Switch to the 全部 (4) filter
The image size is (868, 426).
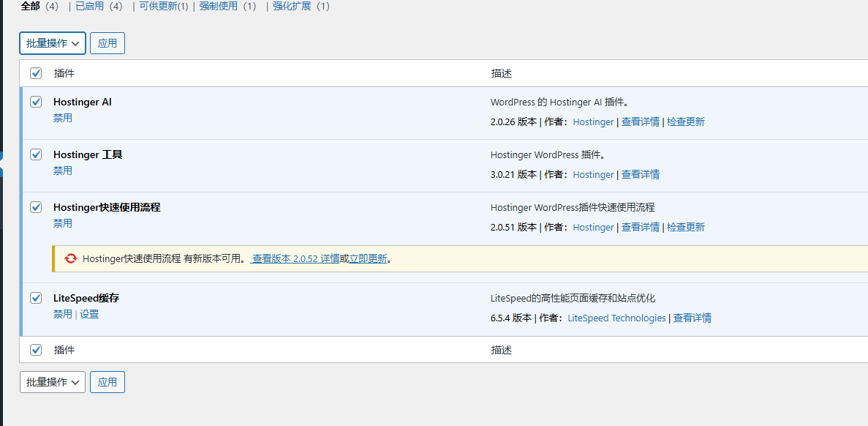click(x=39, y=7)
